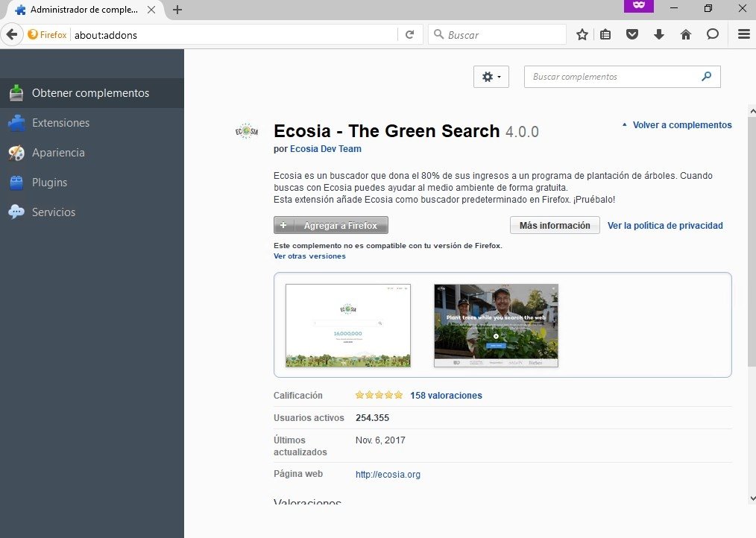Click the private browsing mask icon
This screenshot has width=756, height=538.
[x=639, y=6]
